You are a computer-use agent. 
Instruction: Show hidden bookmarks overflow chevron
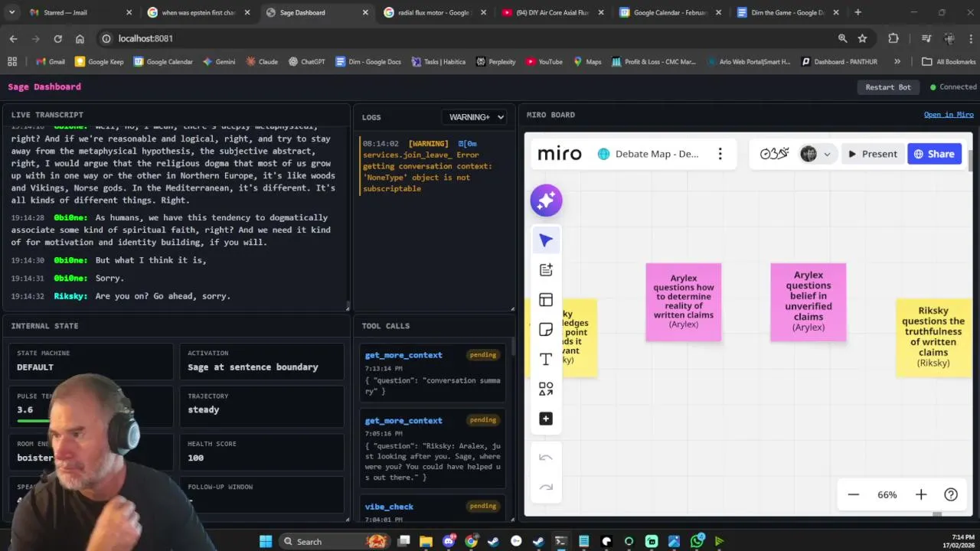897,62
